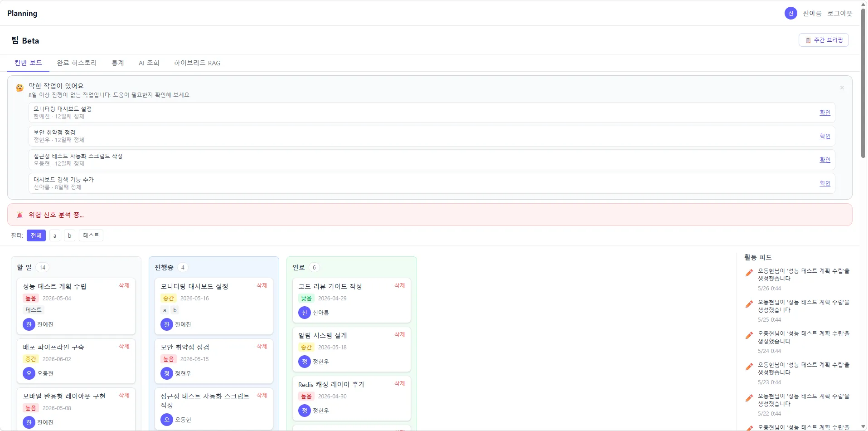Click the 'a' tag on 모니터링 대시보드 설정 card

coord(165,310)
